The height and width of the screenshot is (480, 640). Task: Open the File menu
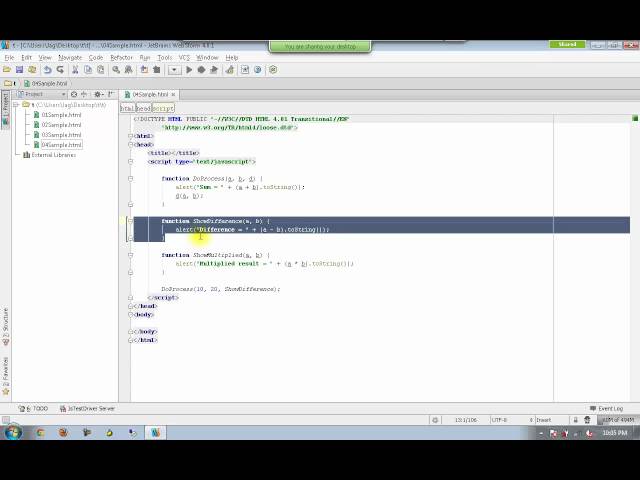point(9,58)
